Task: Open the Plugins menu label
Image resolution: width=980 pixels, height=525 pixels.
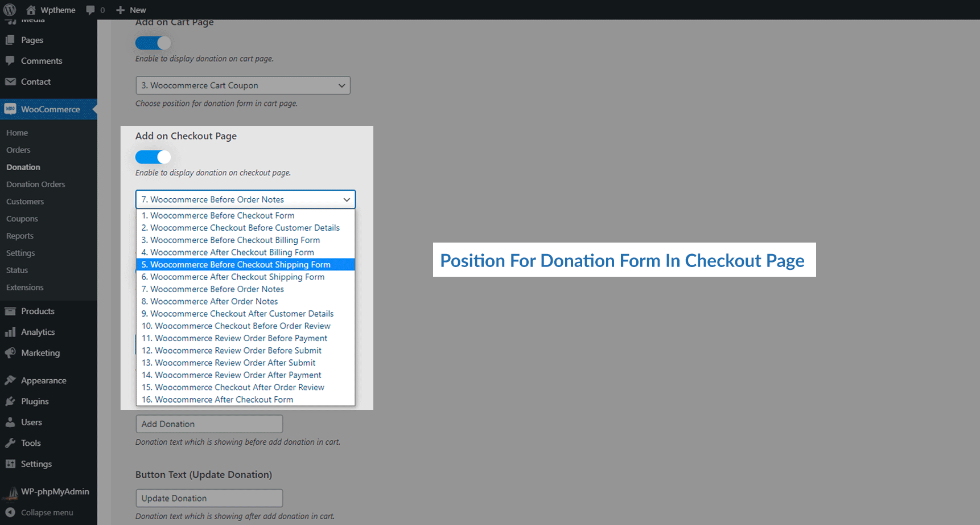Action: pyautogui.click(x=35, y=401)
